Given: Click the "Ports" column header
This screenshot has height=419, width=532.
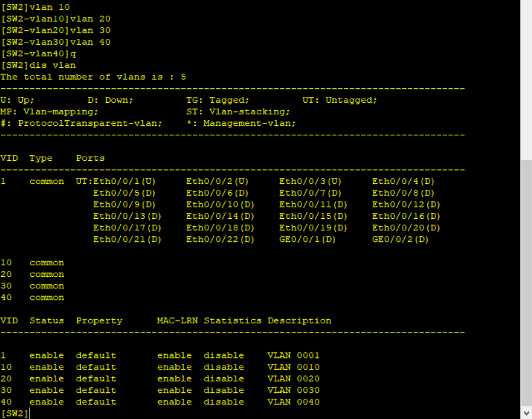Looking at the screenshot, I should click(90, 158).
